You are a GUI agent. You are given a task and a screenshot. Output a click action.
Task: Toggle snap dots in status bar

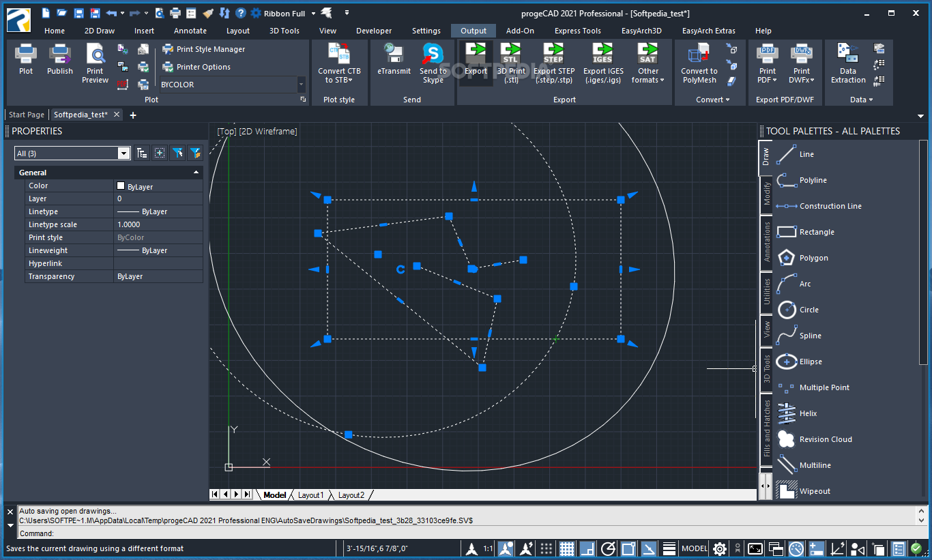(546, 548)
